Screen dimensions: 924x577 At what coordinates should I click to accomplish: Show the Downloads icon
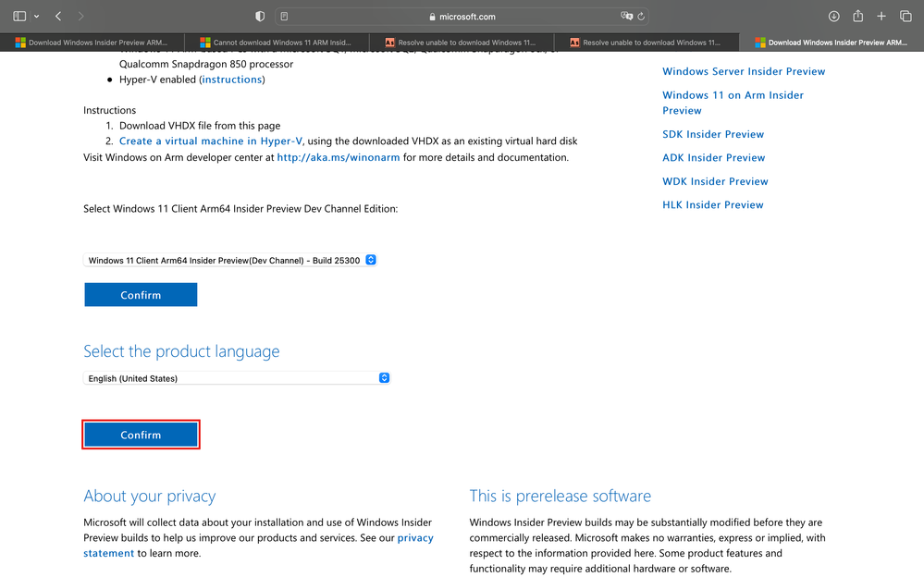(834, 17)
